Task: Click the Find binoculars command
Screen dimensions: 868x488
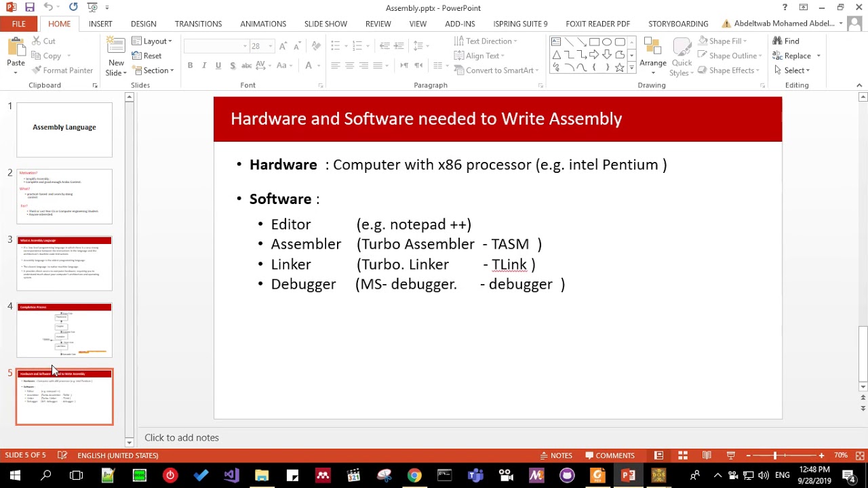Action: click(x=787, y=41)
